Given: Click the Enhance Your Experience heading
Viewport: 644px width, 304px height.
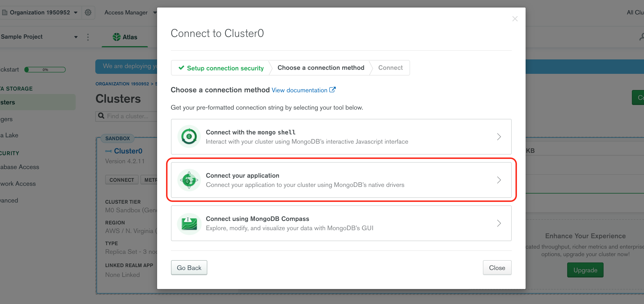Looking at the screenshot, I should [585, 236].
